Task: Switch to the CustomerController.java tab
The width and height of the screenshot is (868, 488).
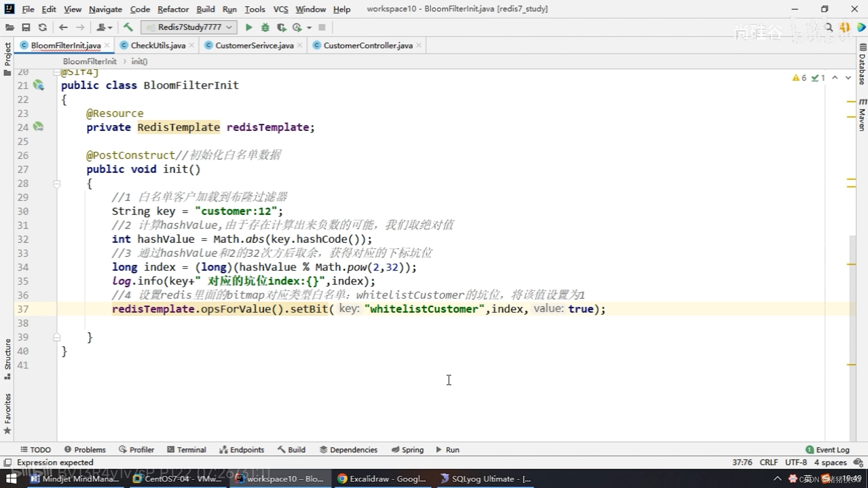Action: pyautogui.click(x=368, y=46)
